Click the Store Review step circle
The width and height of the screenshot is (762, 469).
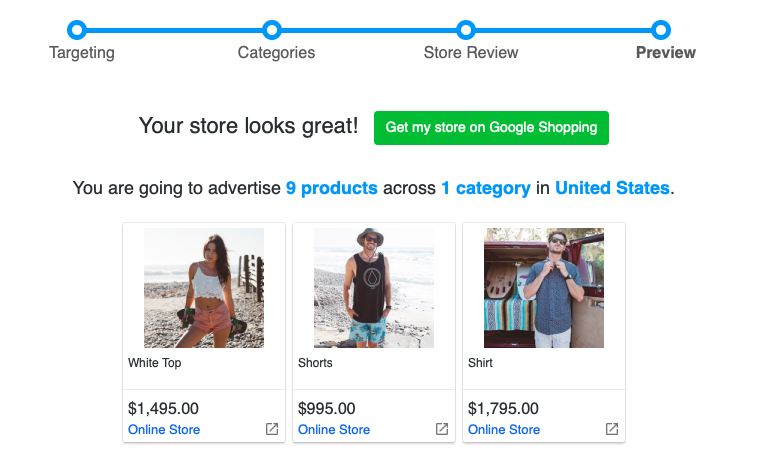(466, 30)
